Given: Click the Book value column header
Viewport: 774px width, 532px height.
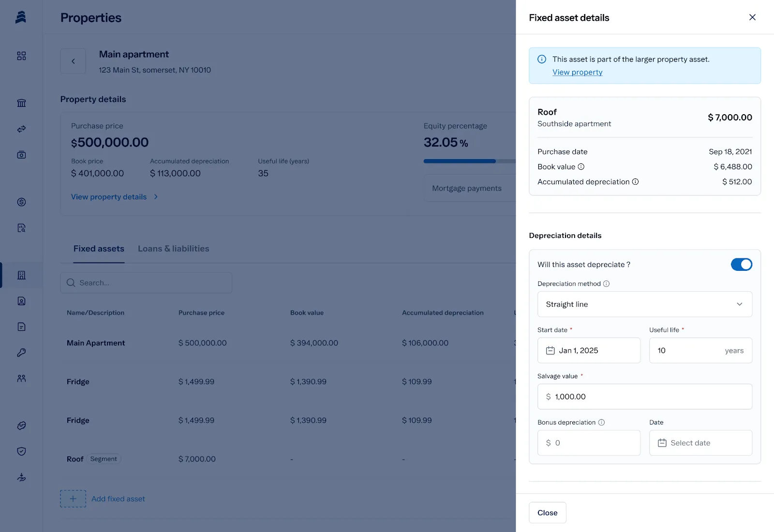Looking at the screenshot, I should 307,313.
